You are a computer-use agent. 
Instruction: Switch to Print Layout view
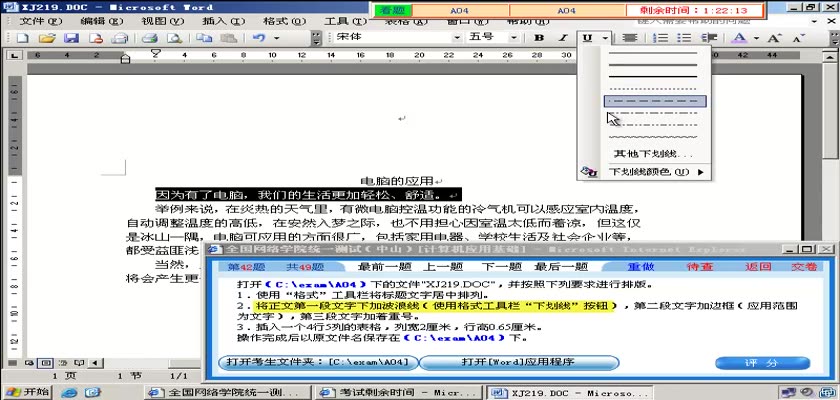click(47, 363)
